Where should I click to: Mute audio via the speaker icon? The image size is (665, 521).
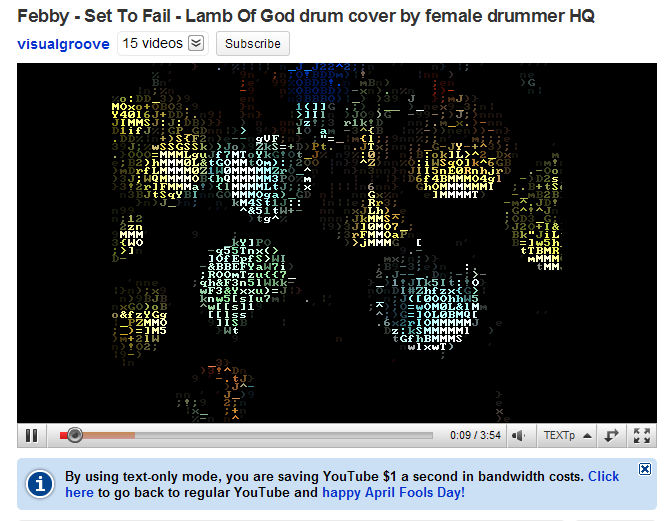click(x=519, y=435)
